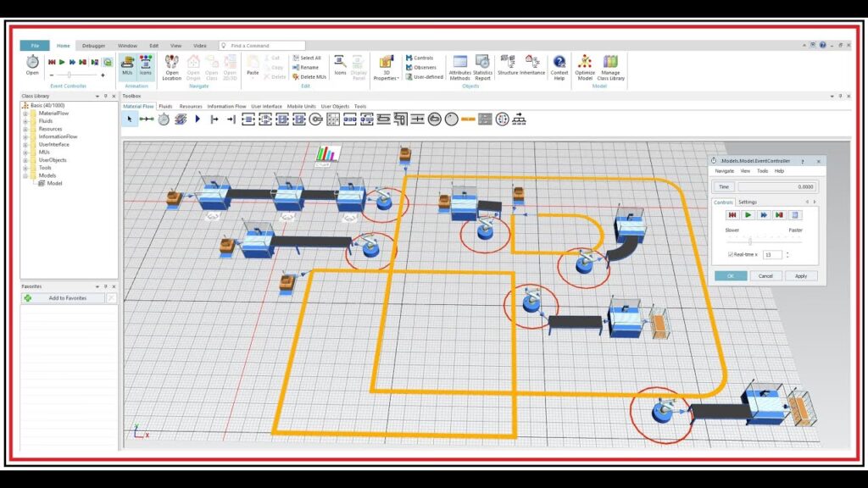Open the 3D Properties dropdown
This screenshot has width=868, height=488.
pyautogui.click(x=386, y=66)
